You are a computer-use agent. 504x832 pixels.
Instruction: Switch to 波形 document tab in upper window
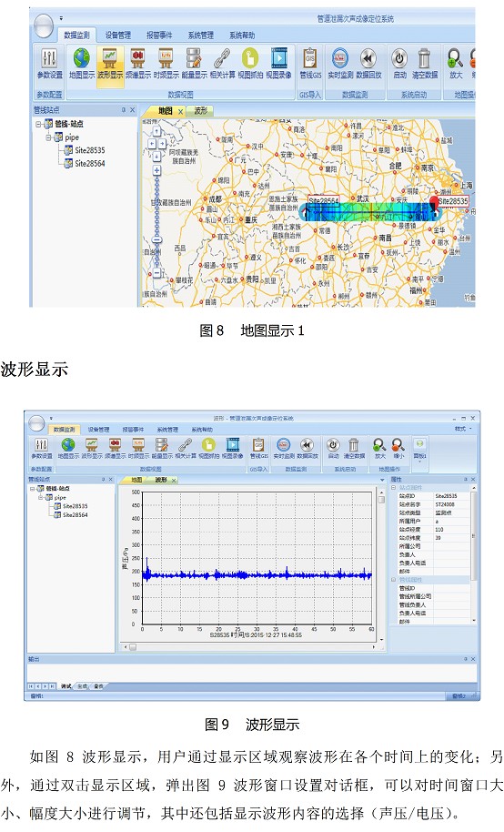pyautogui.click(x=201, y=110)
